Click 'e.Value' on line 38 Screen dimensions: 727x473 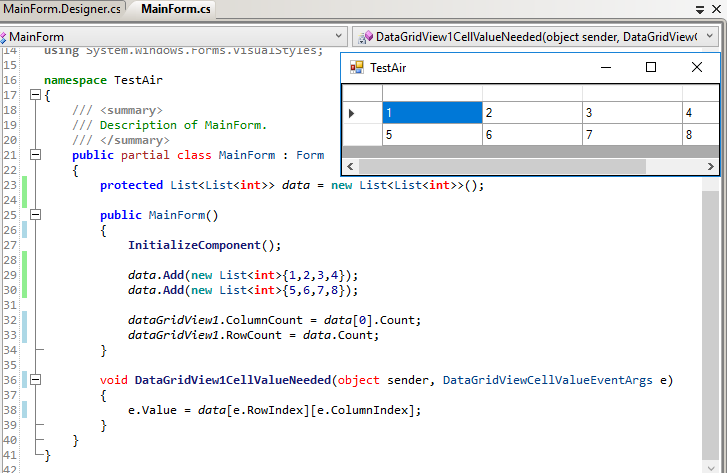click(x=152, y=410)
